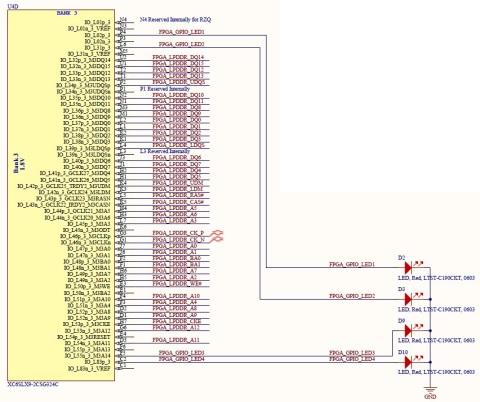
Task: Click the P1 Reserved Internally note
Action: (165, 89)
